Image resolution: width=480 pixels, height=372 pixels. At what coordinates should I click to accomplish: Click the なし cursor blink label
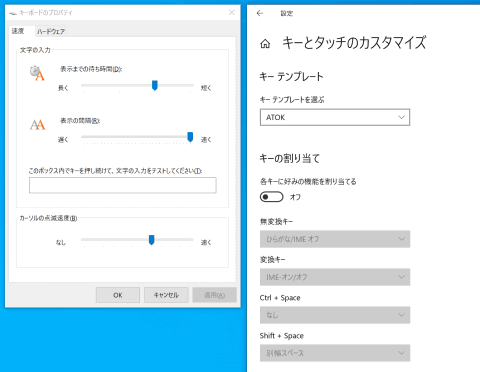tap(61, 242)
